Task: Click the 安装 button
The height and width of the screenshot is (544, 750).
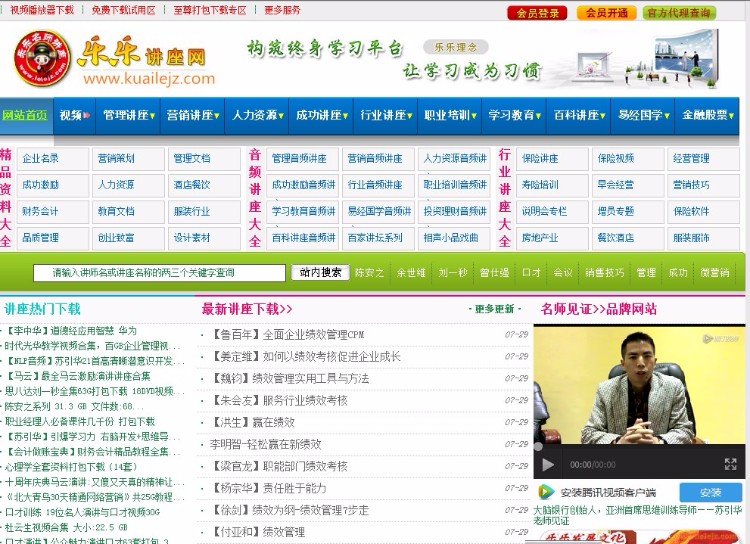Action: point(711,492)
